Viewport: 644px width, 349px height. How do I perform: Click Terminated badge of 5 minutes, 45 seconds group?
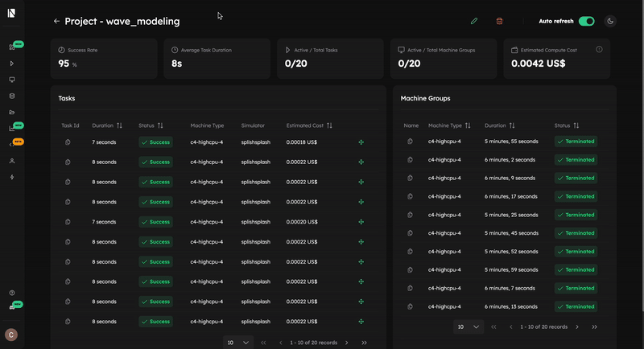576,233
